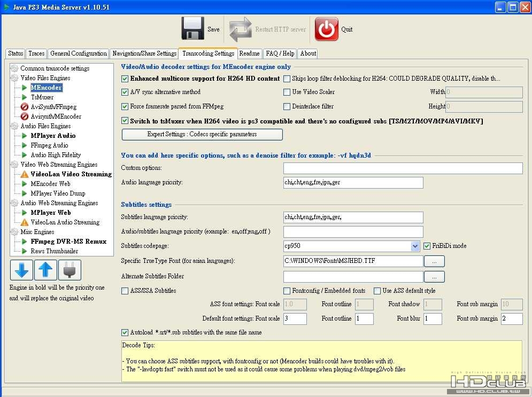Click the play icon beside Audio High Fidelity
Image resolution: width=532 pixels, height=397 pixels.
[x=25, y=155]
